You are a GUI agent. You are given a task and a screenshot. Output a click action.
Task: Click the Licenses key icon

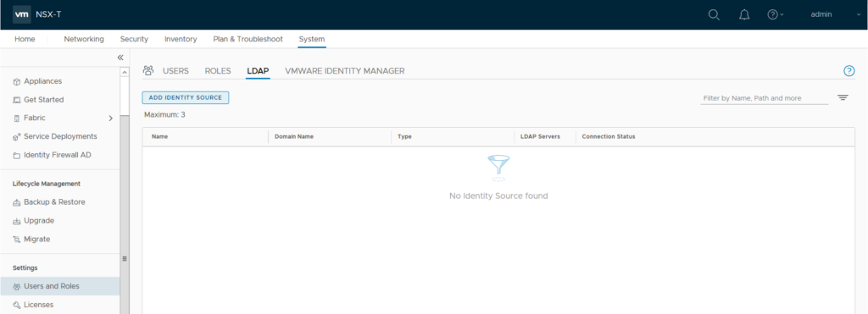click(x=17, y=305)
